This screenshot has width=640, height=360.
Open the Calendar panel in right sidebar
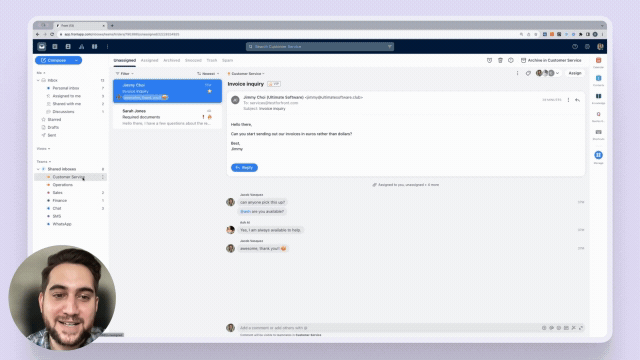598,60
